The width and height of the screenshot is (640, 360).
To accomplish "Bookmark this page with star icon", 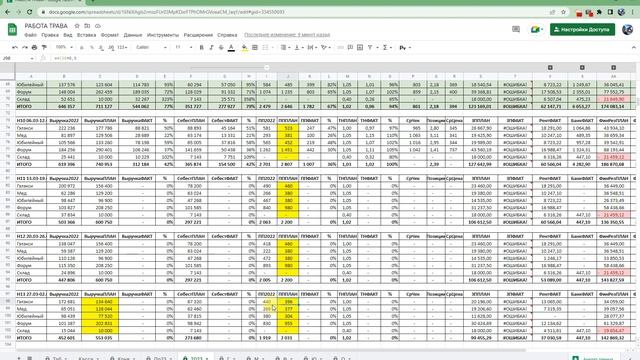I will point(564,12).
